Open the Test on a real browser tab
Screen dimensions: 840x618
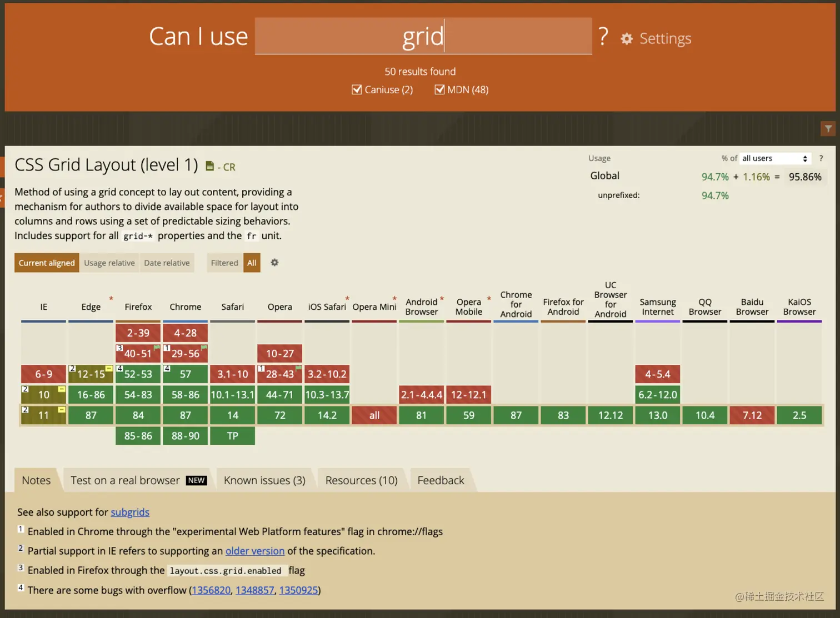tap(138, 480)
